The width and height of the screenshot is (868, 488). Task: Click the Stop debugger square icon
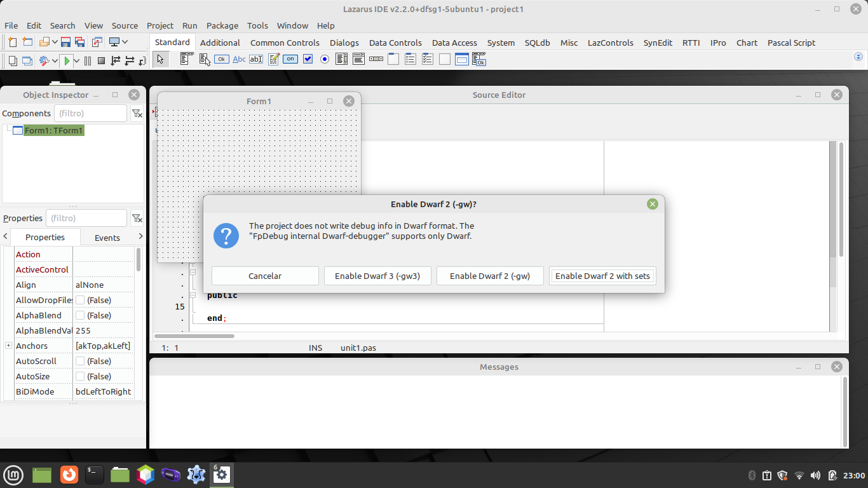[101, 60]
